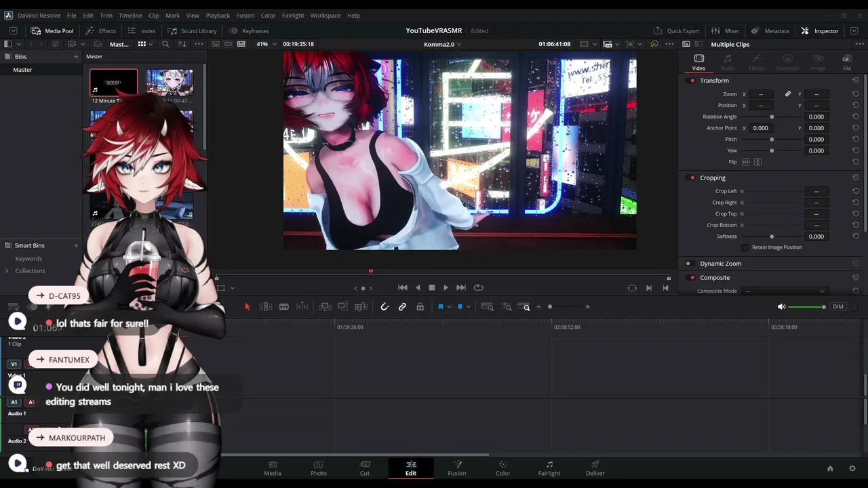Screen dimensions: 868x488
Task: Open the Fusion menu
Action: click(245, 16)
